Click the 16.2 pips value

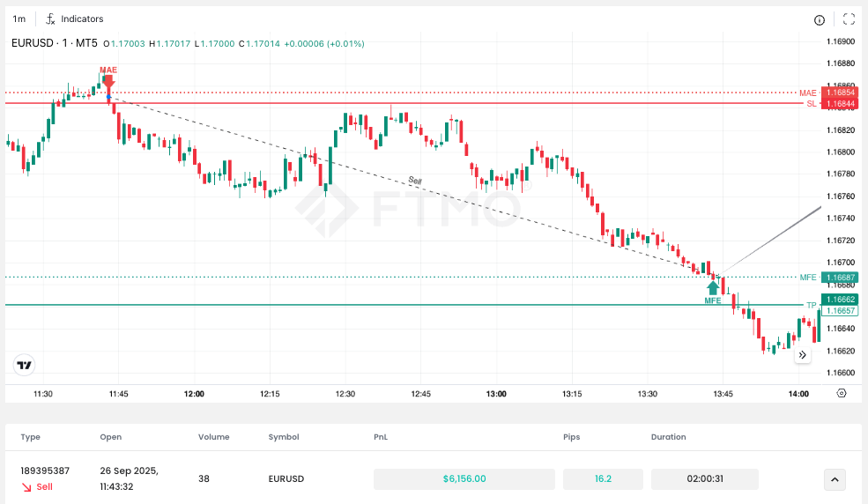click(x=603, y=479)
